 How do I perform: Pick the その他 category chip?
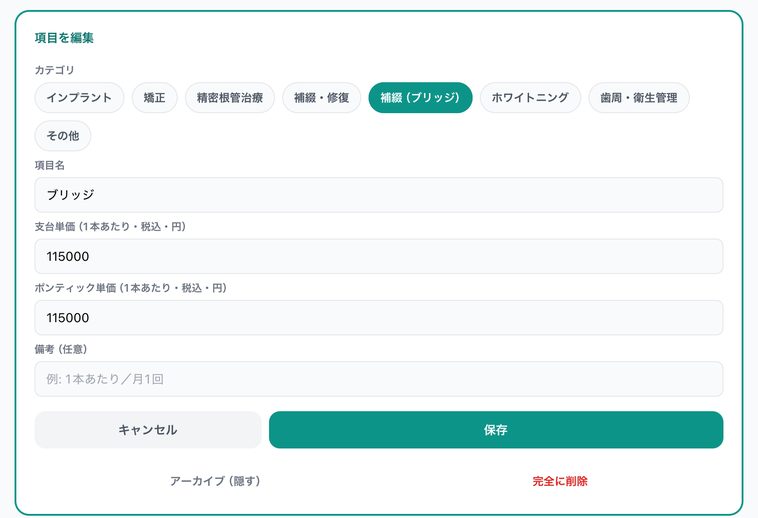(63, 136)
